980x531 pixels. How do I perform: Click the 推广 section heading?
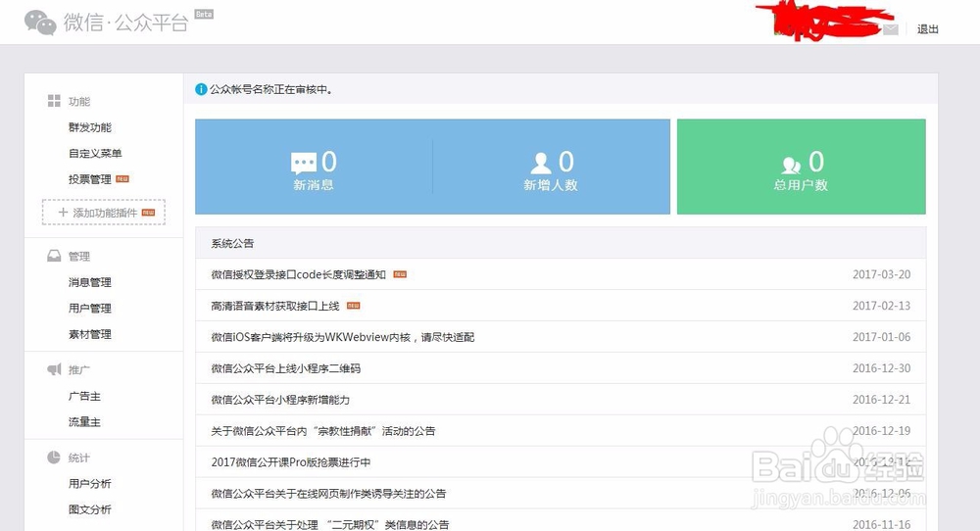click(79, 369)
